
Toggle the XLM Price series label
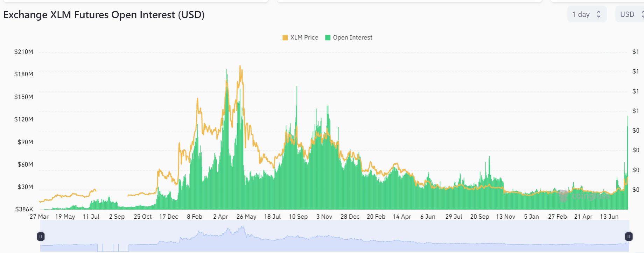(304, 37)
